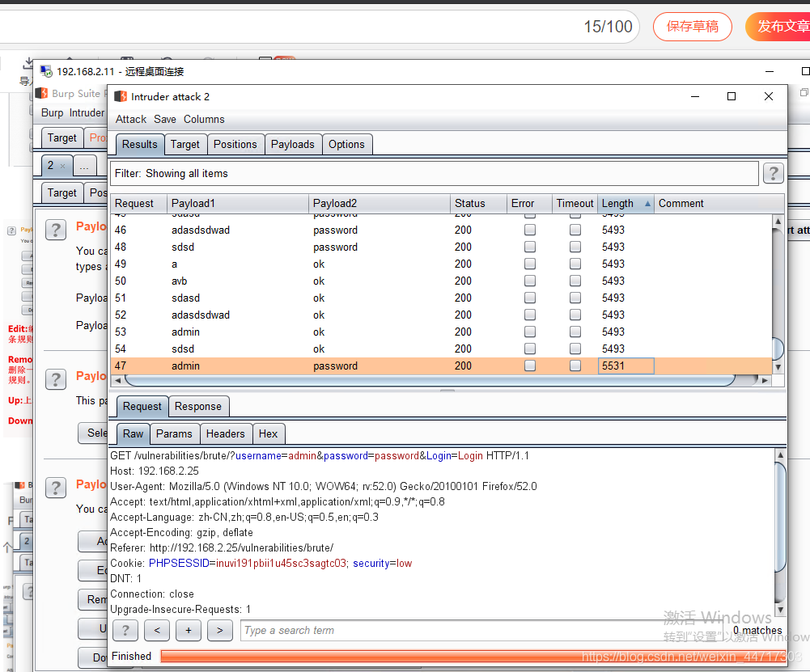Tick Error checkbox for request 52

tap(530, 315)
